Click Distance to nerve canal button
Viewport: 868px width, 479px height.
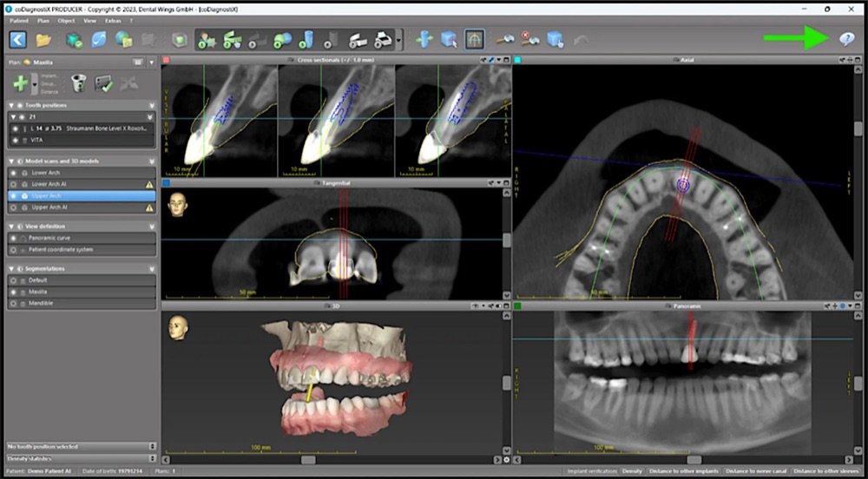pyautogui.click(x=756, y=471)
